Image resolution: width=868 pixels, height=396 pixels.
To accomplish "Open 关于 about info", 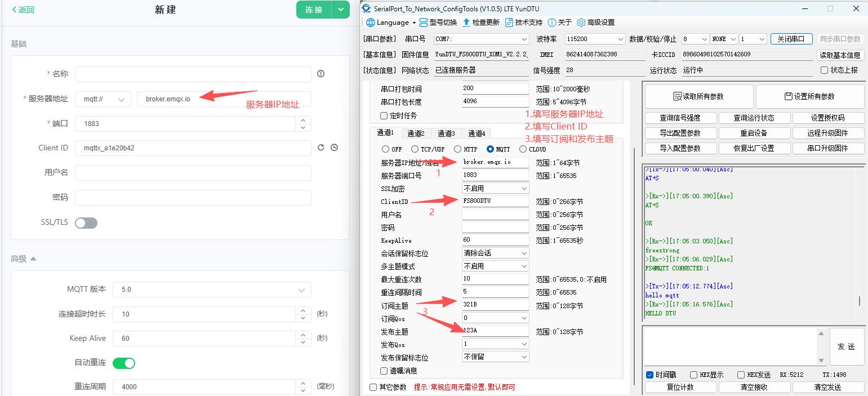I will pos(559,23).
